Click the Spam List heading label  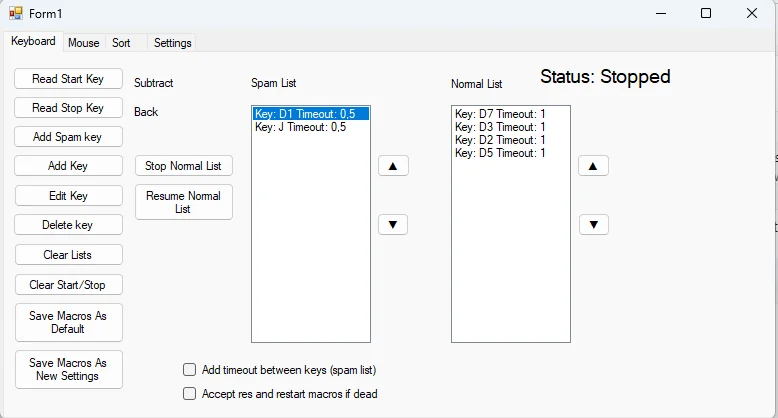pyautogui.click(x=273, y=83)
